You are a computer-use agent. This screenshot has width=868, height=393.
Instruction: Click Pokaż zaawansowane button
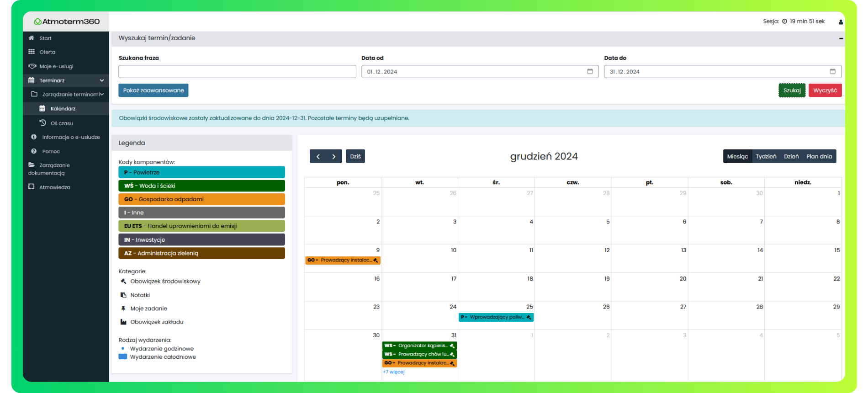click(x=153, y=90)
